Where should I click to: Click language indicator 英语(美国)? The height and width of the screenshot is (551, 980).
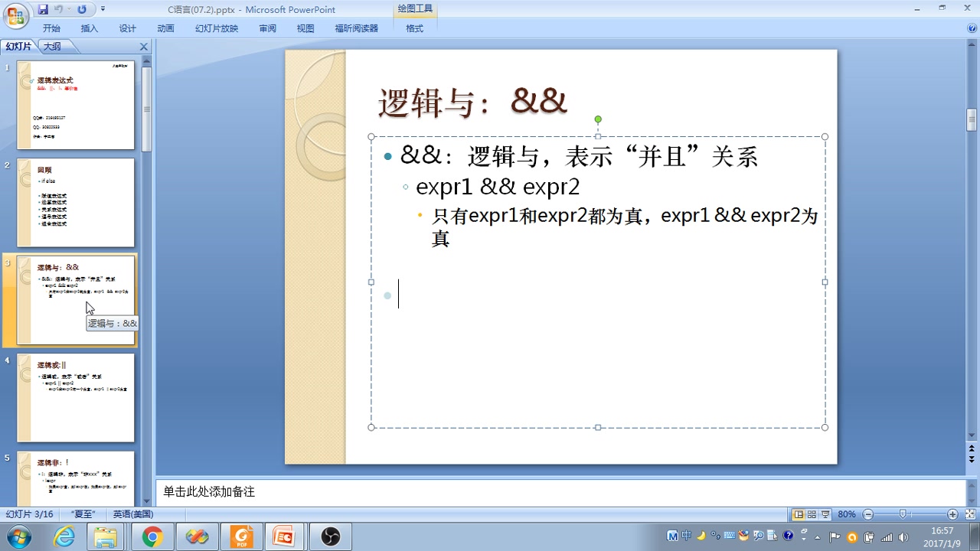tap(133, 514)
